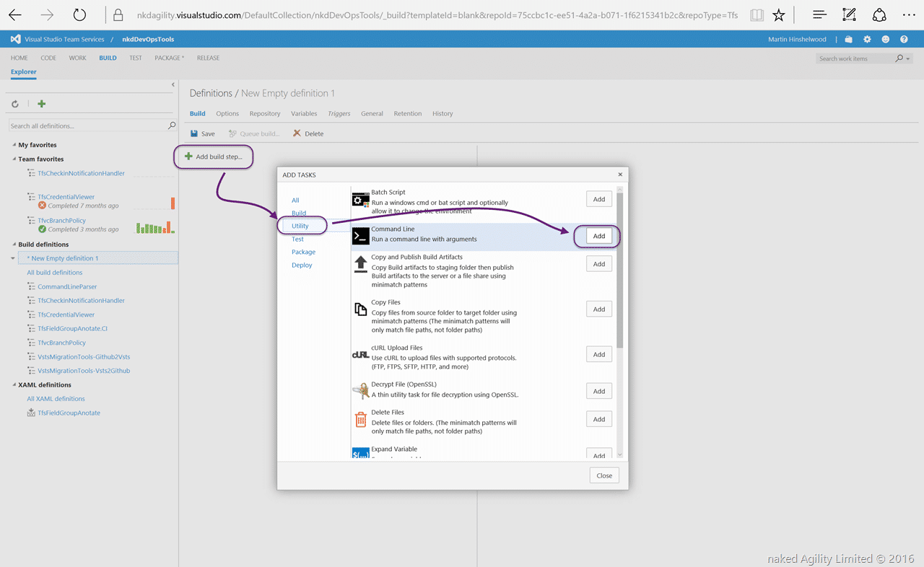This screenshot has height=567, width=924.
Task: Click the green plus new definition icon
Action: tap(41, 104)
